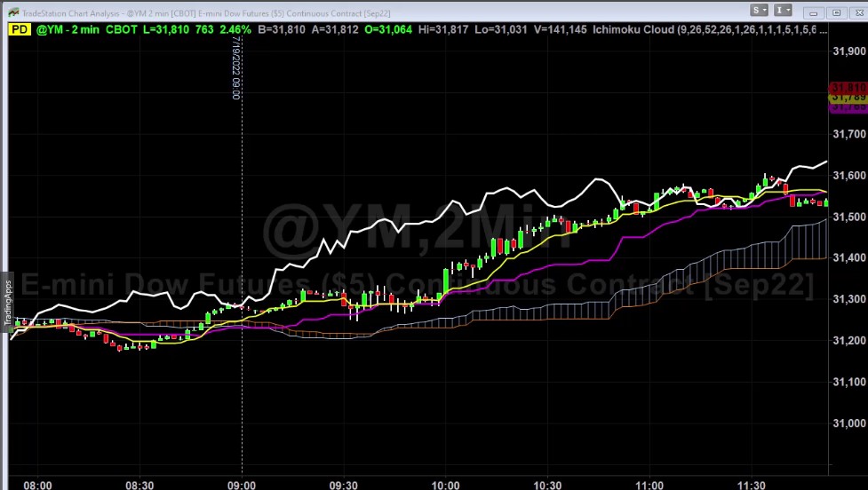The height and width of the screenshot is (490, 868).
Task: Click the yellow PD badge
Action: tap(20, 29)
